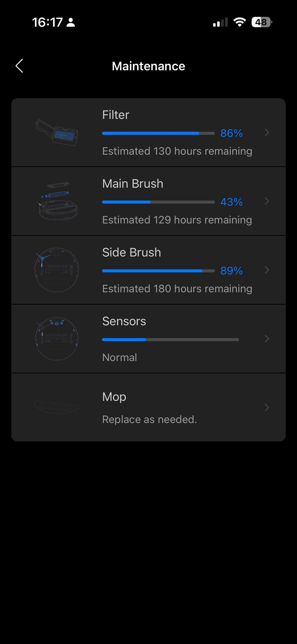Select the Sensors label

tap(124, 321)
